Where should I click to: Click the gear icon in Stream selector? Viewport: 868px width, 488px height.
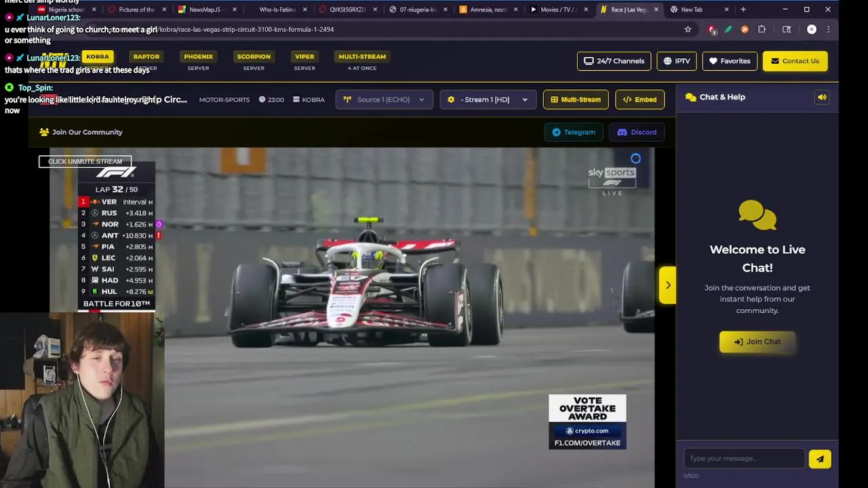click(x=451, y=100)
